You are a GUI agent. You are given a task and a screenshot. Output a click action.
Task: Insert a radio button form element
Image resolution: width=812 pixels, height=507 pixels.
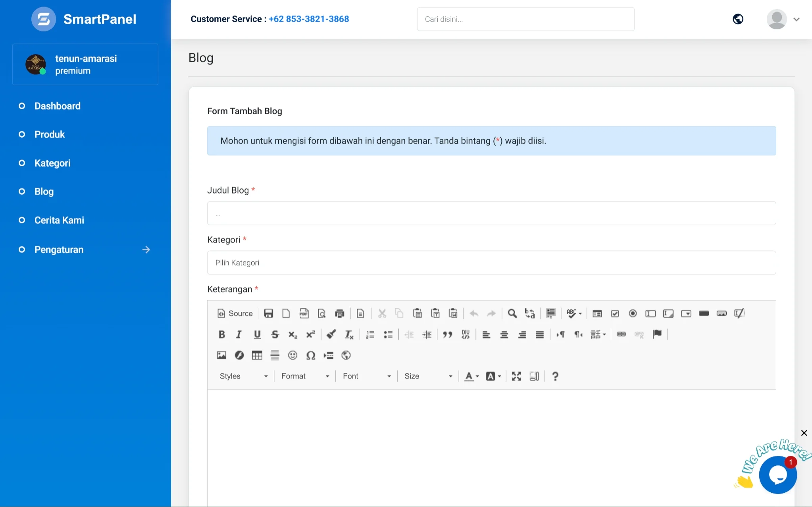point(633,314)
